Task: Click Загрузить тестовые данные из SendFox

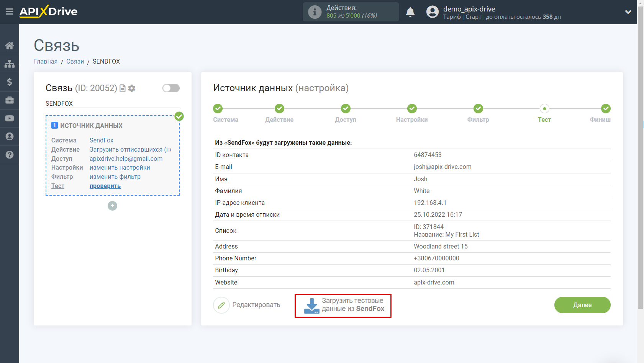Action: coord(343,305)
